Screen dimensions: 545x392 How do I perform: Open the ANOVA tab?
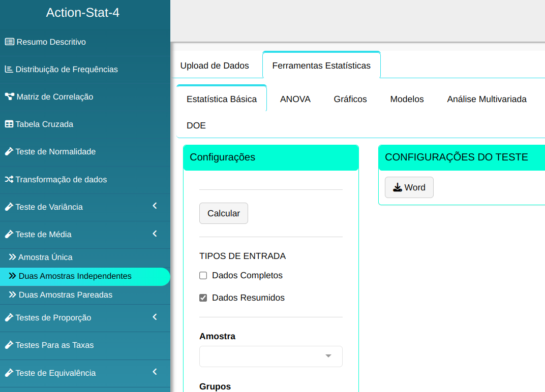pos(295,99)
